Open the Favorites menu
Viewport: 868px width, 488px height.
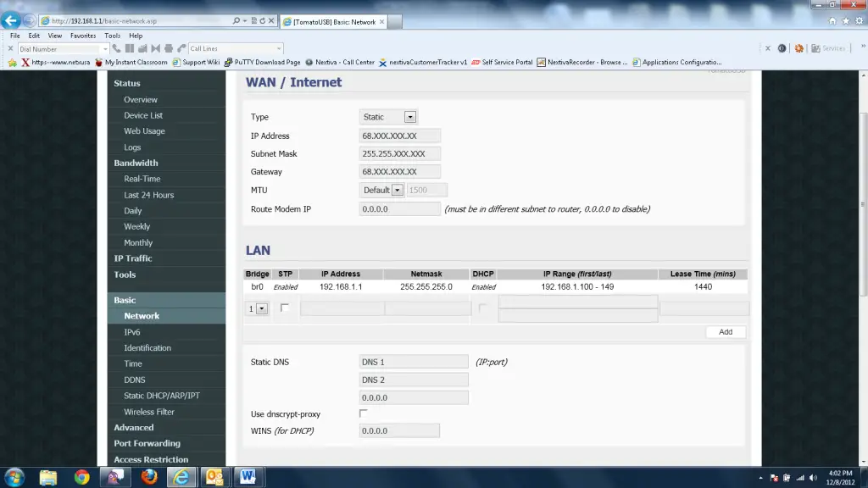(83, 36)
